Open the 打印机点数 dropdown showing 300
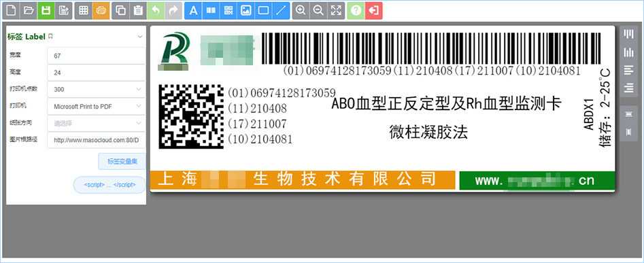 coord(97,89)
